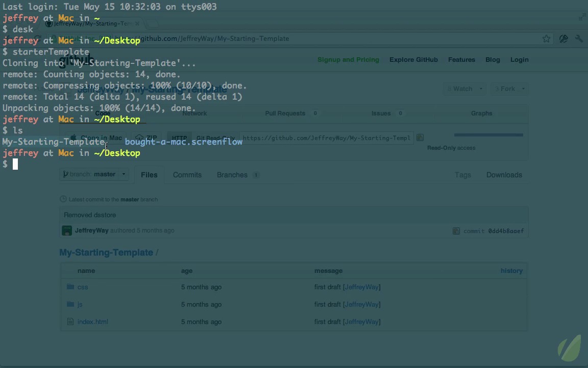Click JeffreyWay author name on latest commit

click(91, 231)
